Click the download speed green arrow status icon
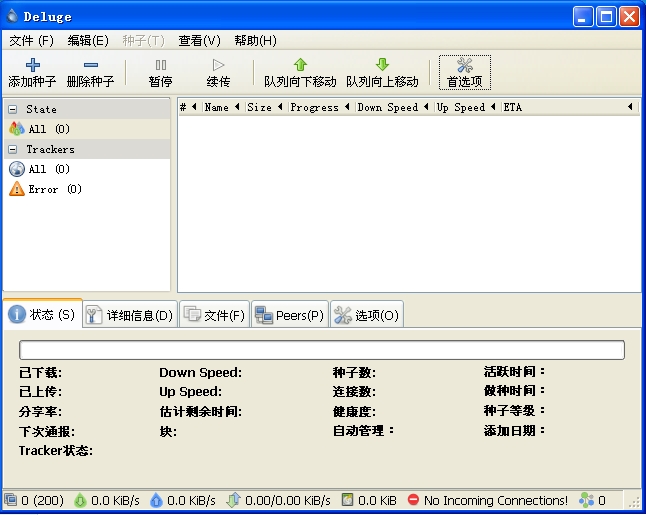This screenshot has height=515, width=646. click(x=80, y=500)
